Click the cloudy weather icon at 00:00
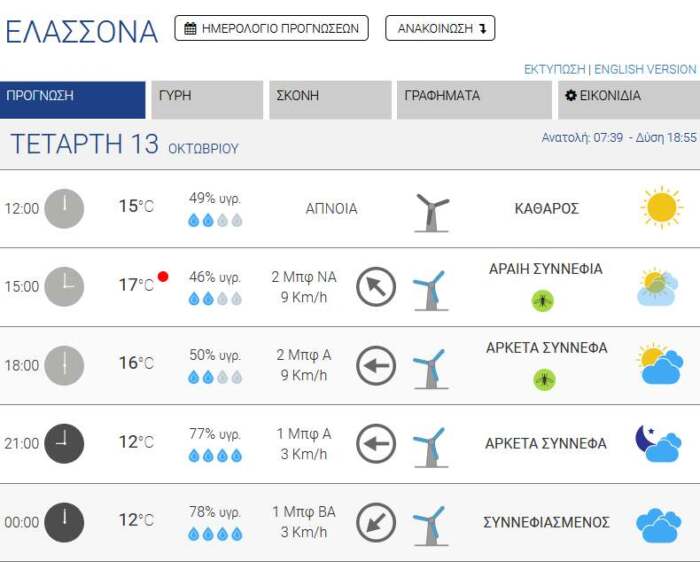Image resolution: width=700 pixels, height=562 pixels. 658,524
